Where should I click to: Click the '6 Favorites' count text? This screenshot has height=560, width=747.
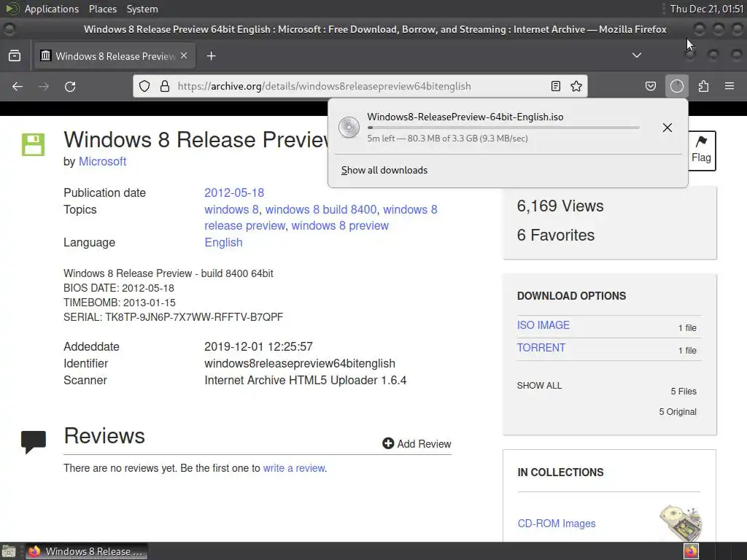pyautogui.click(x=555, y=235)
